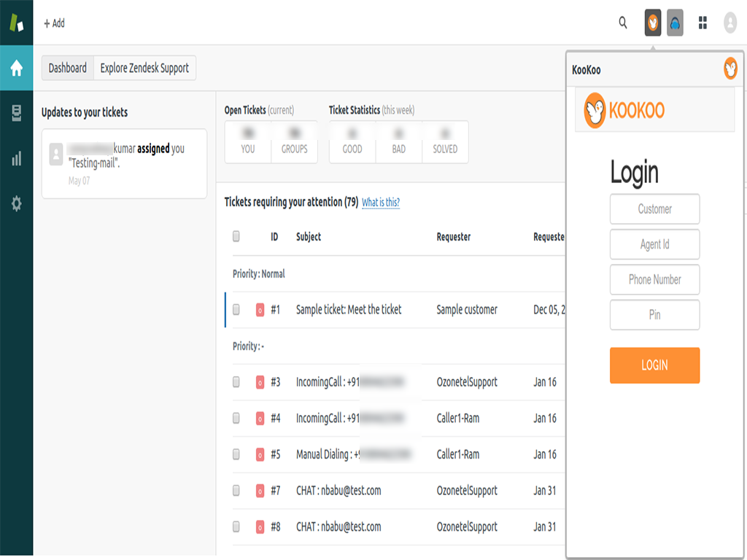
Task: Click status icon of ticket #8
Action: [x=260, y=527]
